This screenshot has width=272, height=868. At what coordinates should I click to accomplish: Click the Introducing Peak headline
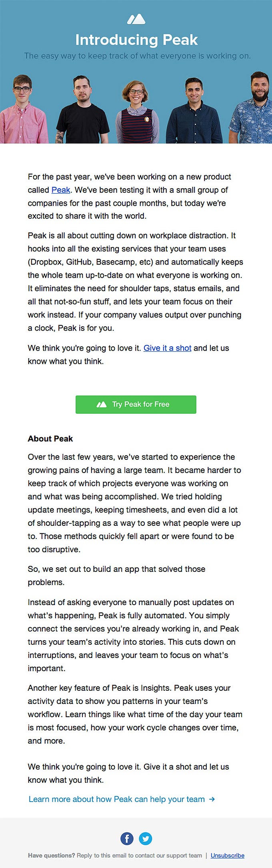point(136,40)
